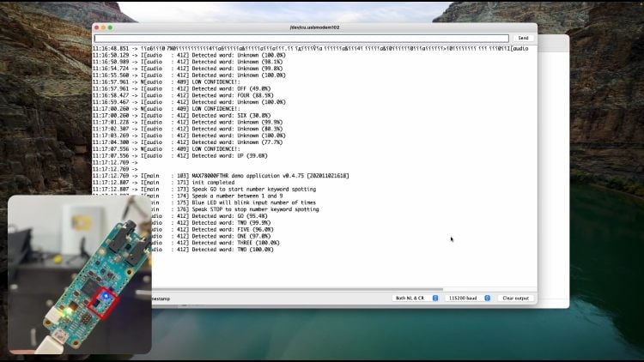The image size is (644, 362).
Task: Minimize the serial monitor with yellow button
Action: click(x=103, y=27)
